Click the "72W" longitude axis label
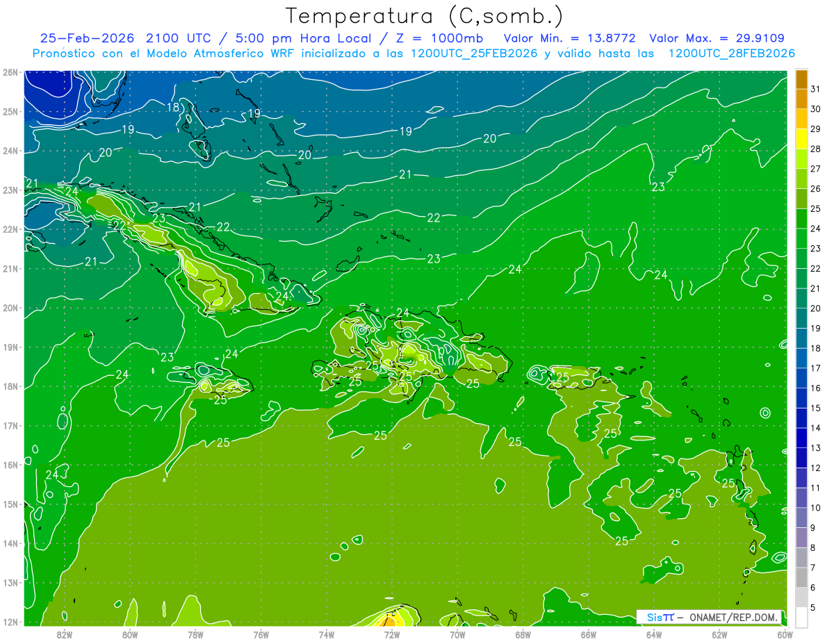The width and height of the screenshot is (834, 644). [392, 634]
